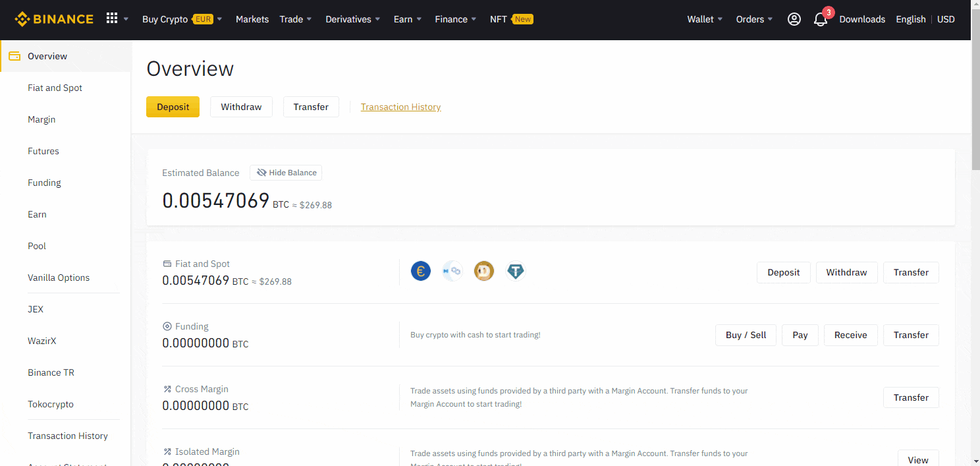
Task: Open the apps grid menu icon
Action: 112,18
